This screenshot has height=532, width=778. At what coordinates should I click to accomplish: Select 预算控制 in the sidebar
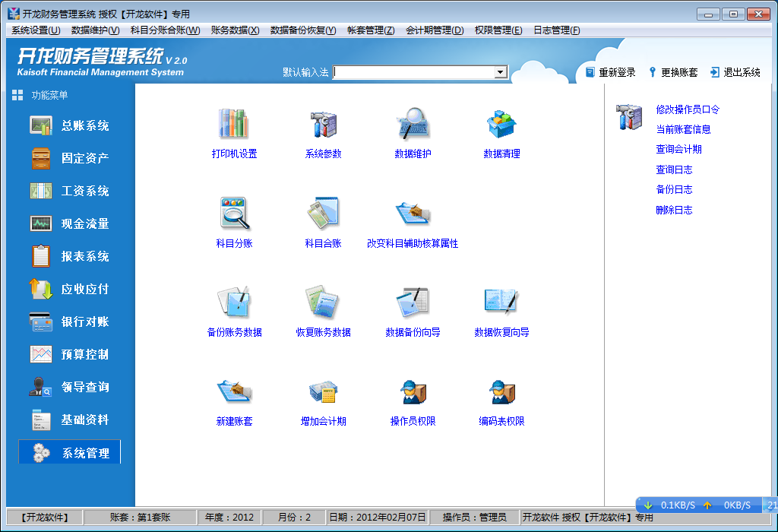pyautogui.click(x=69, y=355)
